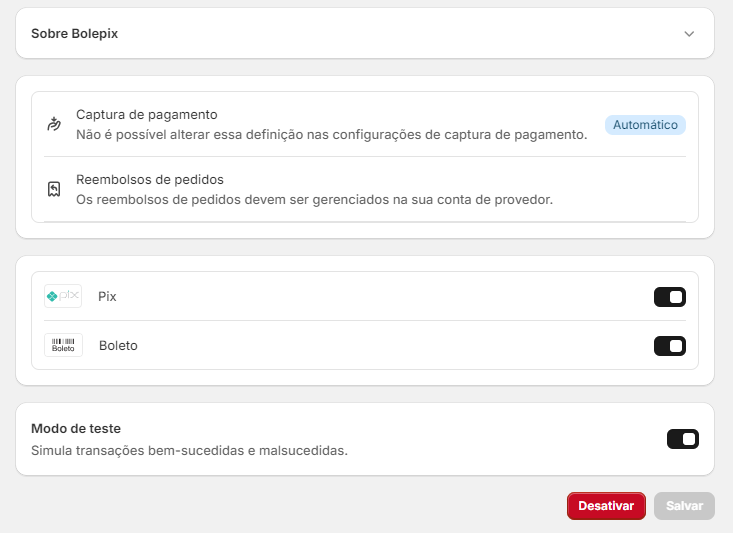
Task: Click the Boleto barcode icon
Action: 64,345
